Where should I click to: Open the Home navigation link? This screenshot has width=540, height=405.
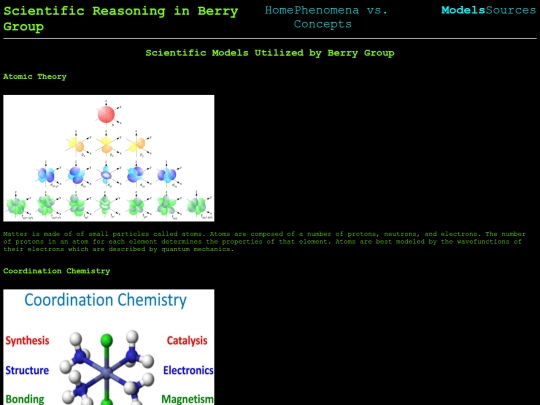(x=279, y=10)
